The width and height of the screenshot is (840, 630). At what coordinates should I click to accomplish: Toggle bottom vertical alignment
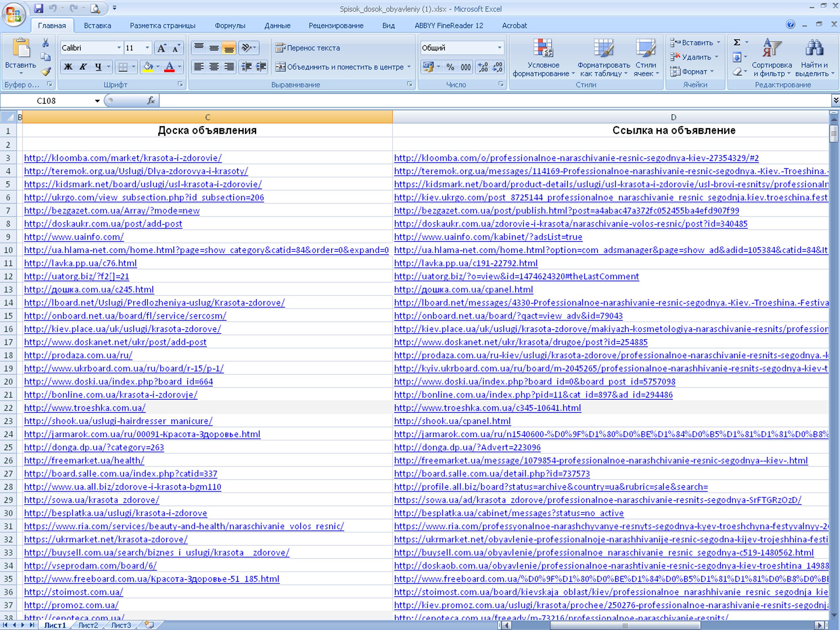229,48
